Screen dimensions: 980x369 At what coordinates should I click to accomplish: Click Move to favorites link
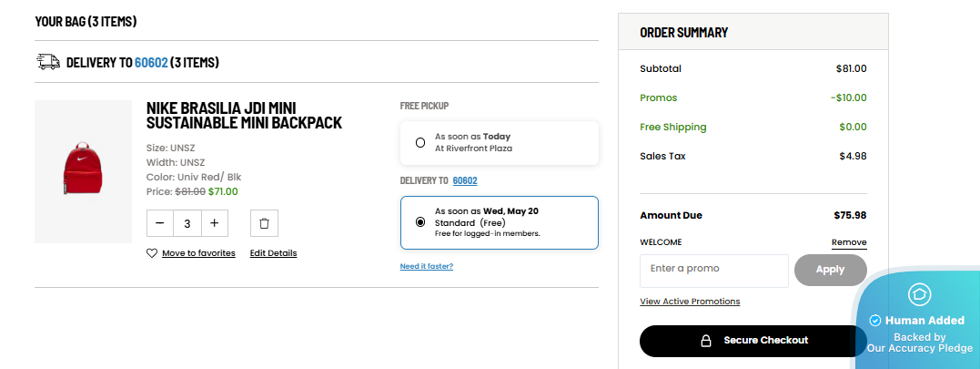coord(198,253)
